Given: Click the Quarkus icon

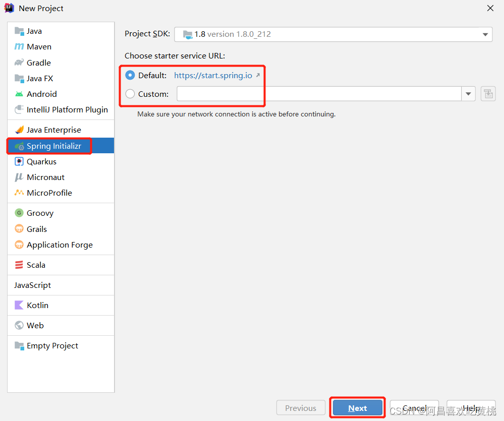Looking at the screenshot, I should [x=19, y=161].
